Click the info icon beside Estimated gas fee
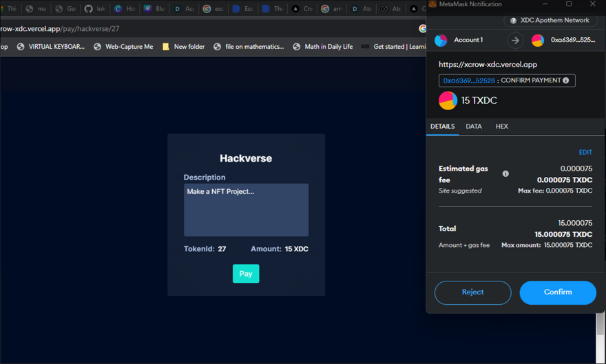Image resolution: width=606 pixels, height=364 pixels. click(x=505, y=174)
